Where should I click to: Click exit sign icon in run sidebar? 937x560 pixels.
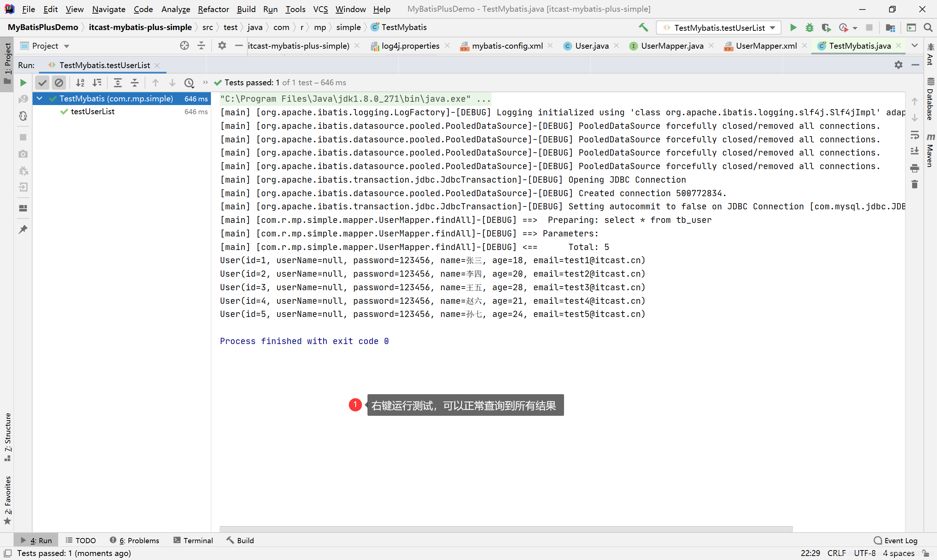pyautogui.click(x=23, y=187)
